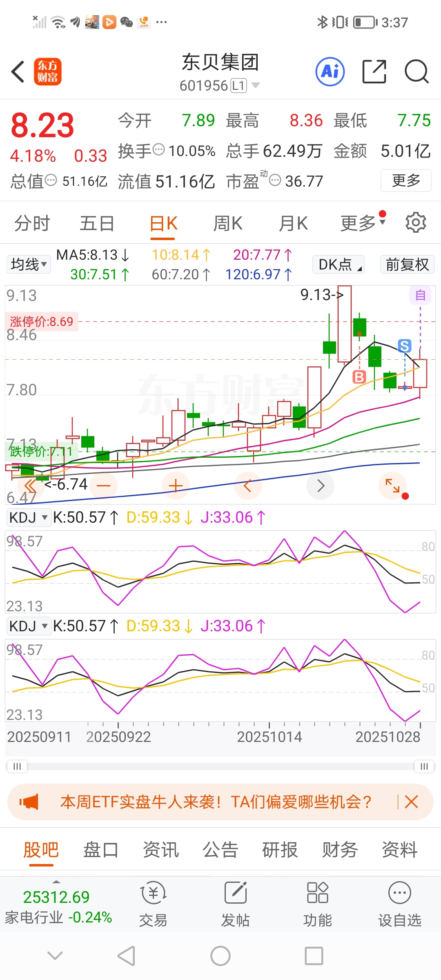
Task: Tap the info icon beside 市盈
Action: (275, 180)
